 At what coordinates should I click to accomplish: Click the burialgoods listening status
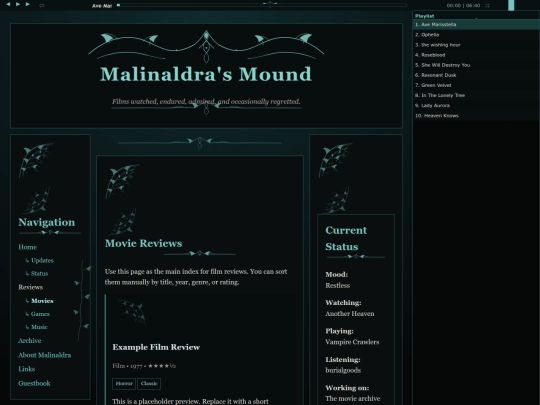tap(343, 370)
